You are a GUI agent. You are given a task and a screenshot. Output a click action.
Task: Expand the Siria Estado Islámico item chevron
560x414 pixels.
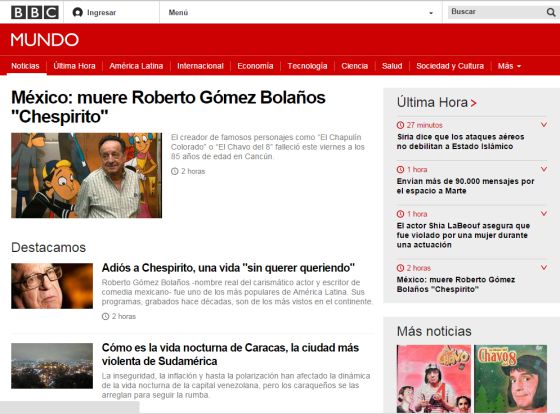(x=544, y=125)
